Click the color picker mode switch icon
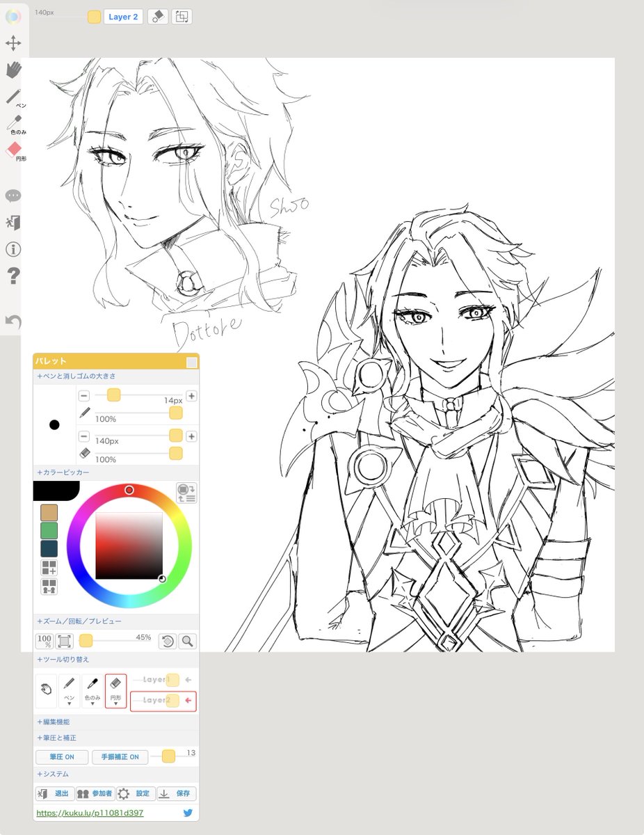 [186, 493]
